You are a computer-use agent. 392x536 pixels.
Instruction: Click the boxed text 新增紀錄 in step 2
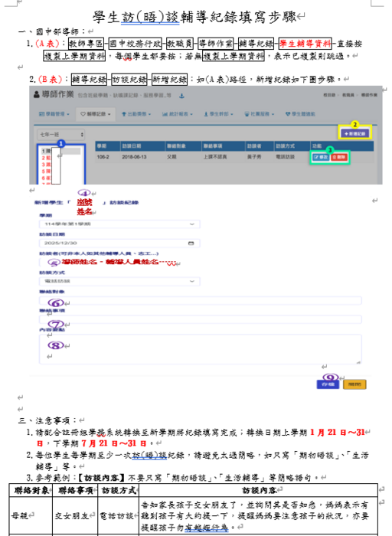coord(169,80)
